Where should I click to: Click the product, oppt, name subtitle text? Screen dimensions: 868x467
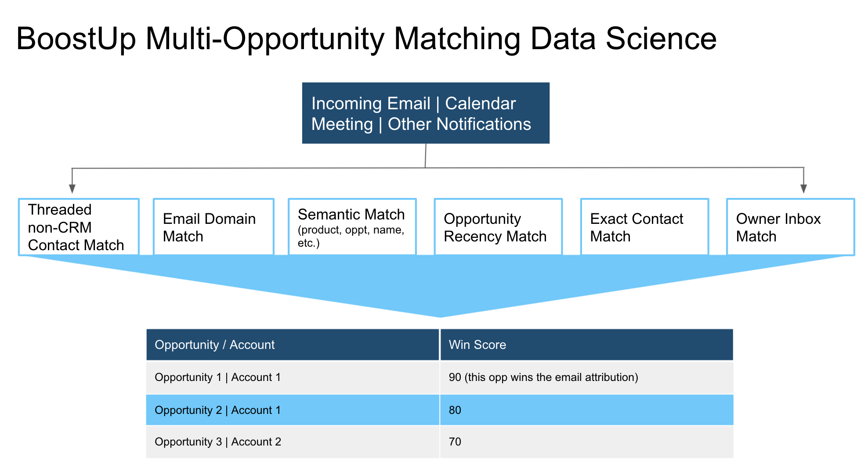point(351,236)
